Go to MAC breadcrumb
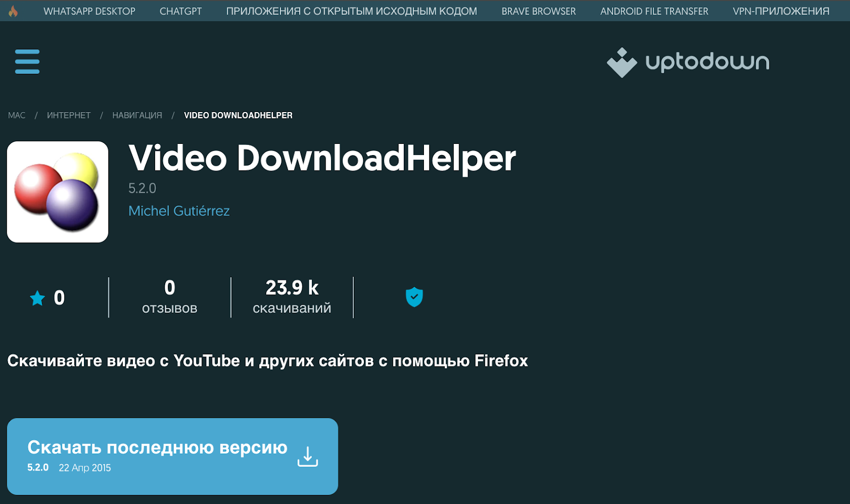Screen dimensions: 850x504 (x=16, y=115)
